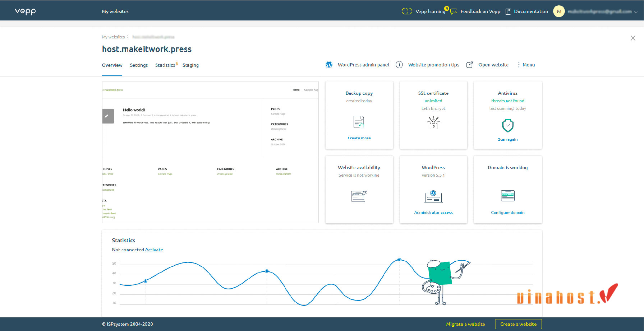
Task: Click 'Service is not working' status text
Action: [359, 175]
